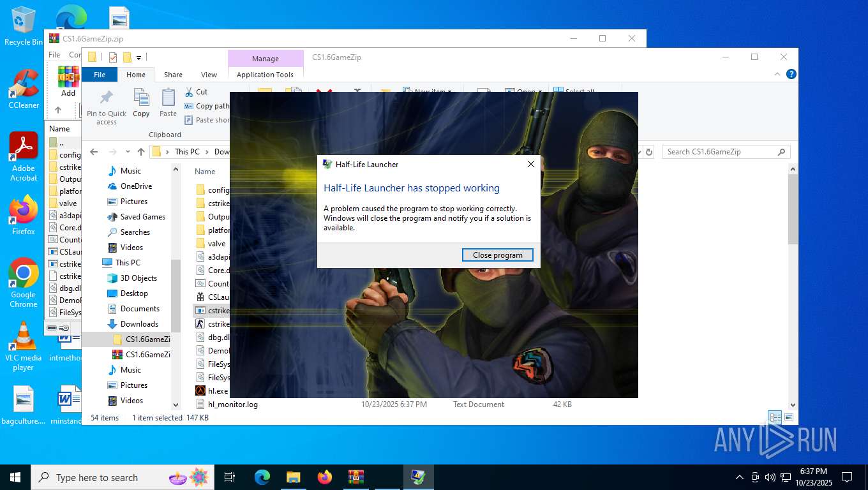
Task: Collapse the Explorer ribbon with chevron
Action: 777,75
